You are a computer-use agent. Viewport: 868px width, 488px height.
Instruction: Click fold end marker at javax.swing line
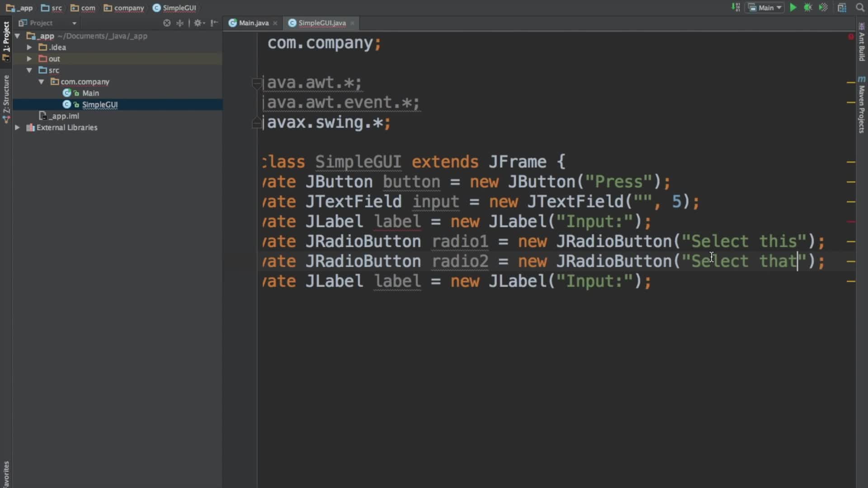pyautogui.click(x=256, y=123)
